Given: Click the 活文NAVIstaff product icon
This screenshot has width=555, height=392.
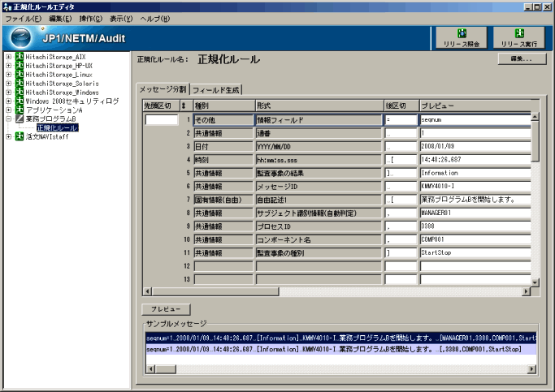Looking at the screenshot, I should [x=19, y=137].
